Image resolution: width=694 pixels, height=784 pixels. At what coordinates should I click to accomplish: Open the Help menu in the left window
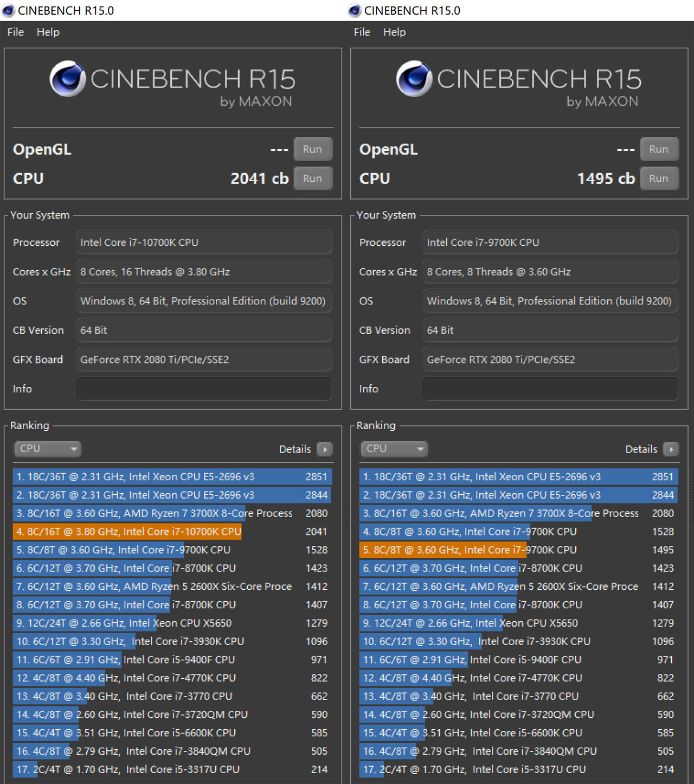coord(48,32)
